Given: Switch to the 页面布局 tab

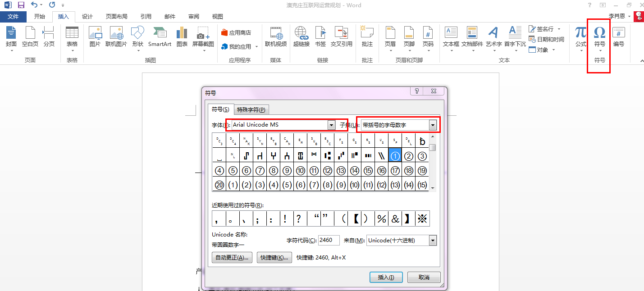Looking at the screenshot, I should click(117, 17).
